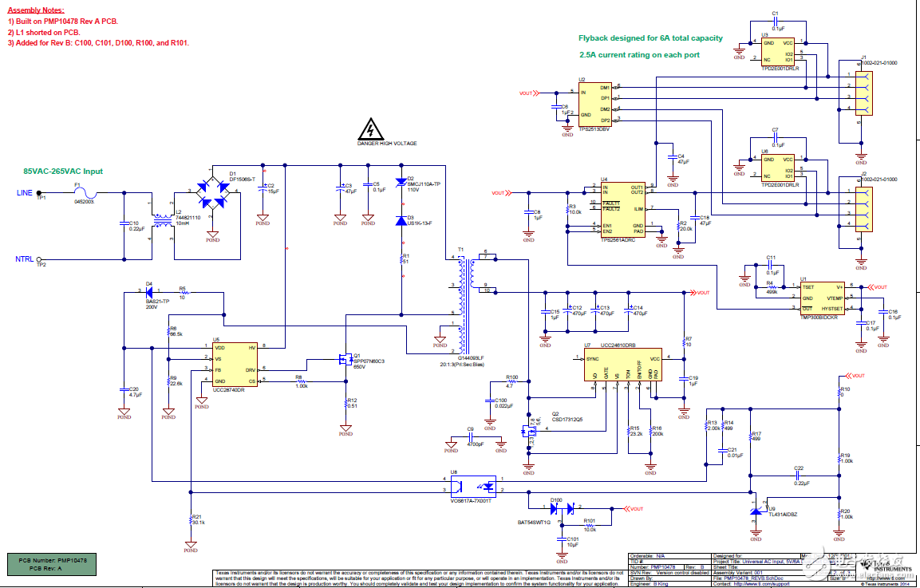The width and height of the screenshot is (920, 588).
Task: Click the Q2 CSD17312Q5 transistor symbol
Action: [528, 432]
